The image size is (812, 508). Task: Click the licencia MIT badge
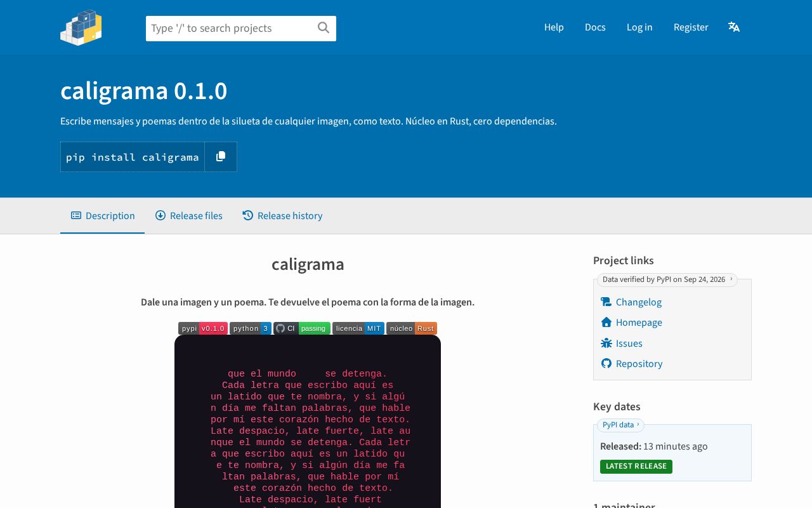tap(358, 328)
